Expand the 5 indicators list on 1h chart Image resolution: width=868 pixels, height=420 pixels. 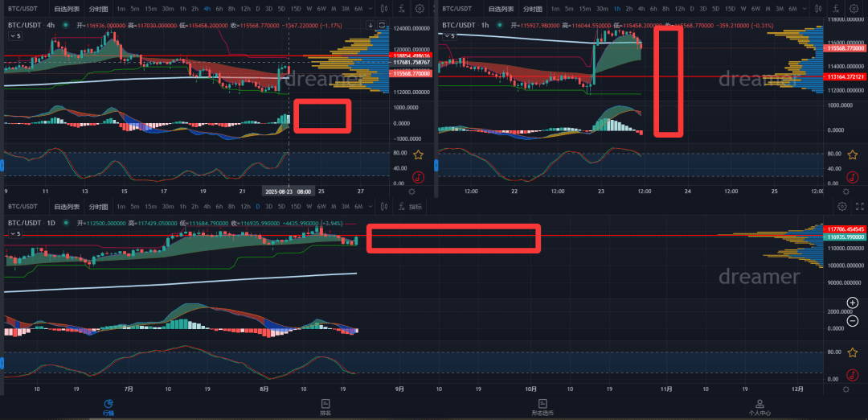coord(449,35)
